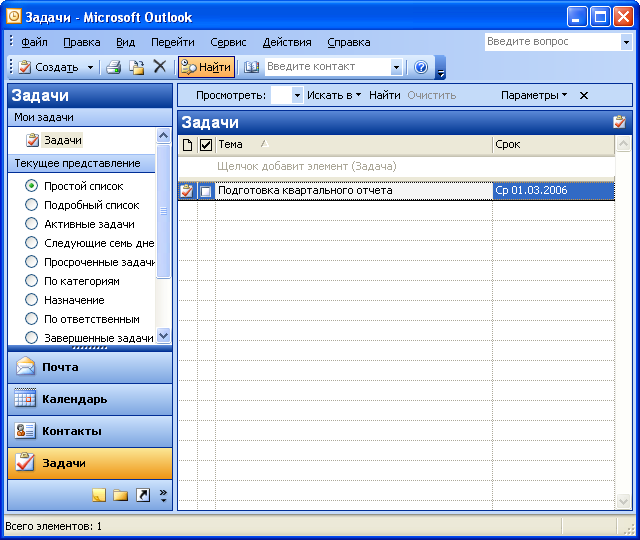
Task: Open the Перейти menu
Action: pyautogui.click(x=173, y=42)
